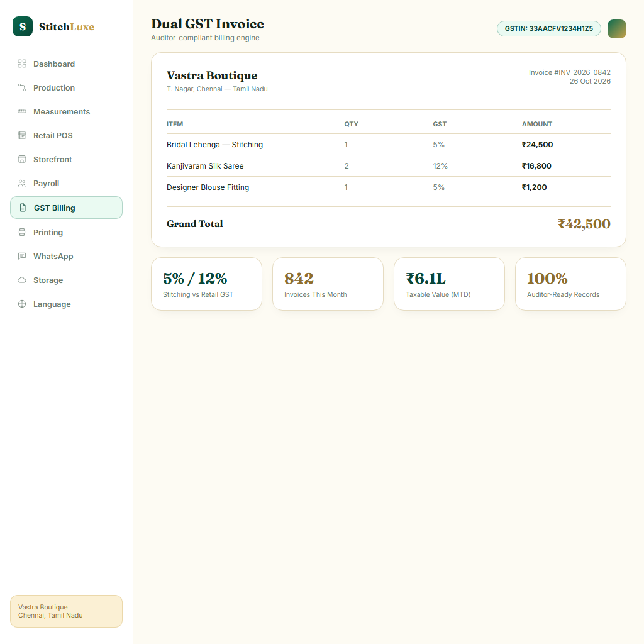Click the StitchLuxe brand name
Image resolution: width=644 pixels, height=644 pixels.
67,26
